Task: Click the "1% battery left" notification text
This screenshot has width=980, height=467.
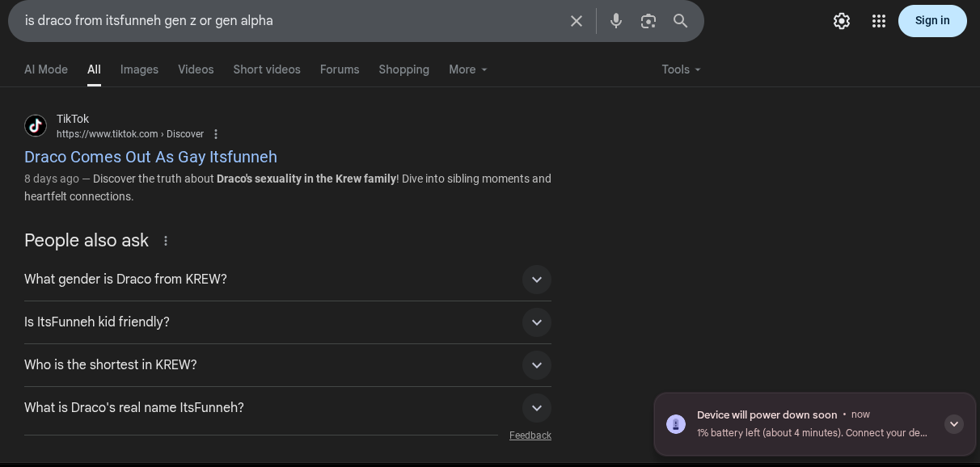Action: click(x=812, y=433)
